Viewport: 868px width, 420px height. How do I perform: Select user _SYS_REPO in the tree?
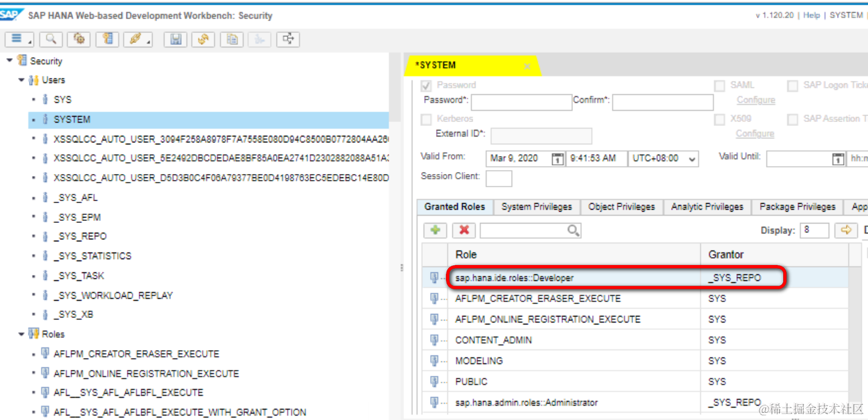(80, 236)
